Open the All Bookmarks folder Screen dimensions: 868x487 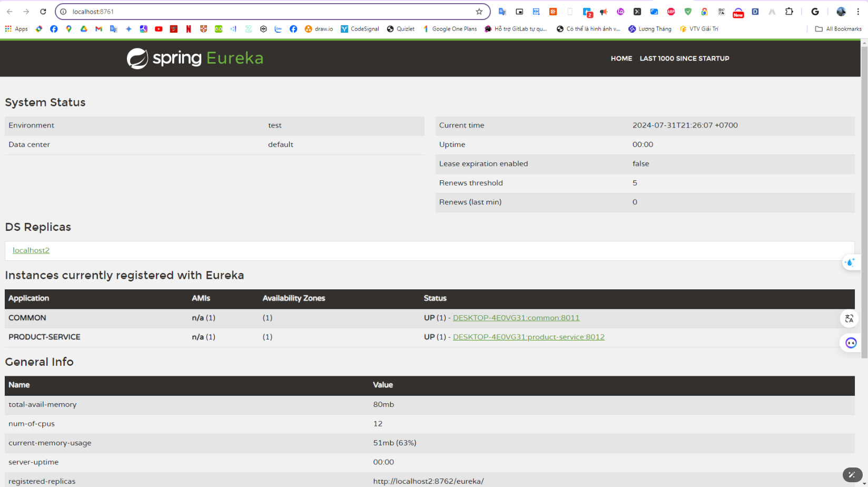click(839, 29)
